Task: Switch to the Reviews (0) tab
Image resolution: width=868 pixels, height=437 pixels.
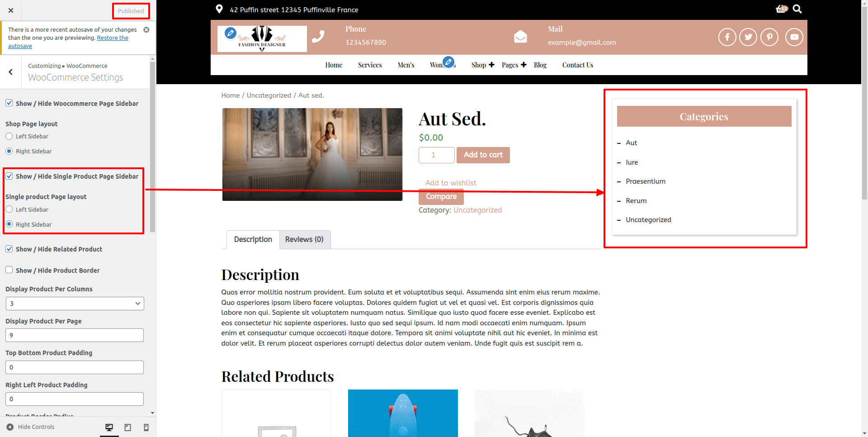Action: pos(304,239)
